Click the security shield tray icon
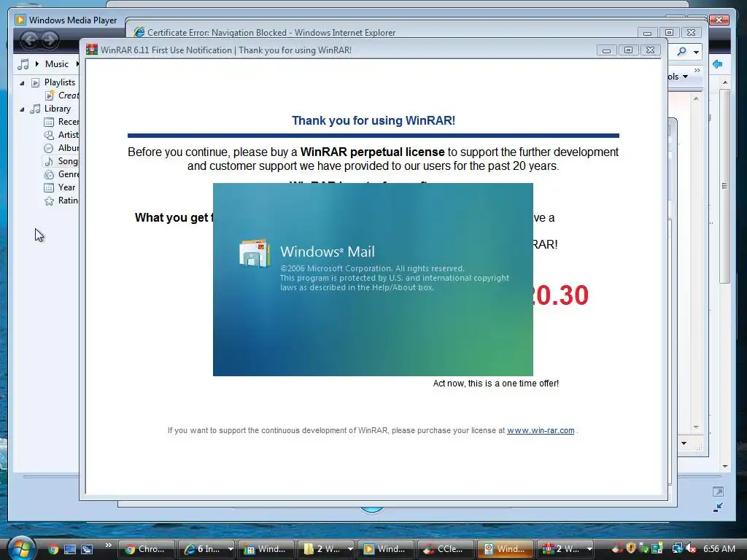This screenshot has width=747, height=560. click(x=631, y=548)
